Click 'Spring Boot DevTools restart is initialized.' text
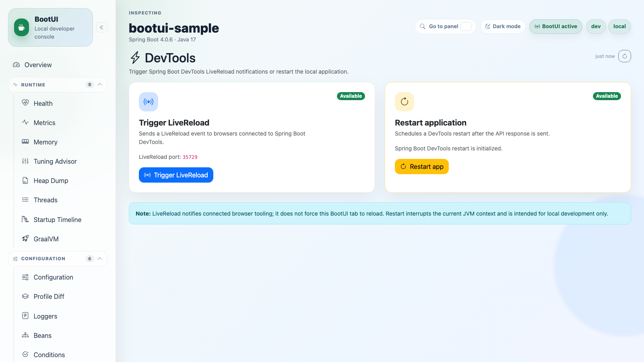 (448, 148)
